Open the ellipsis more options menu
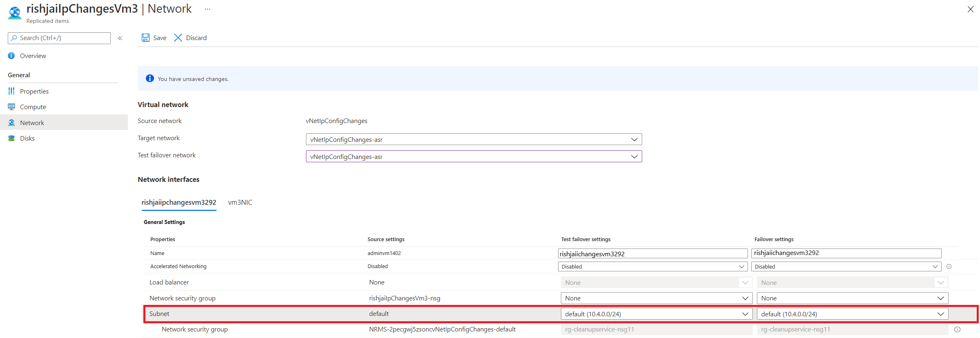The width and height of the screenshot is (980, 338). click(208, 9)
